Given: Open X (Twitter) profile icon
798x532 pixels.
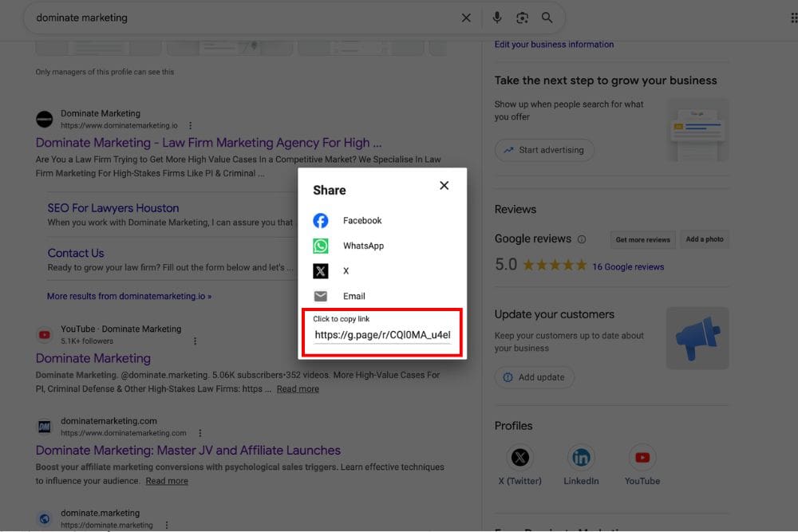Looking at the screenshot, I should pos(519,457).
